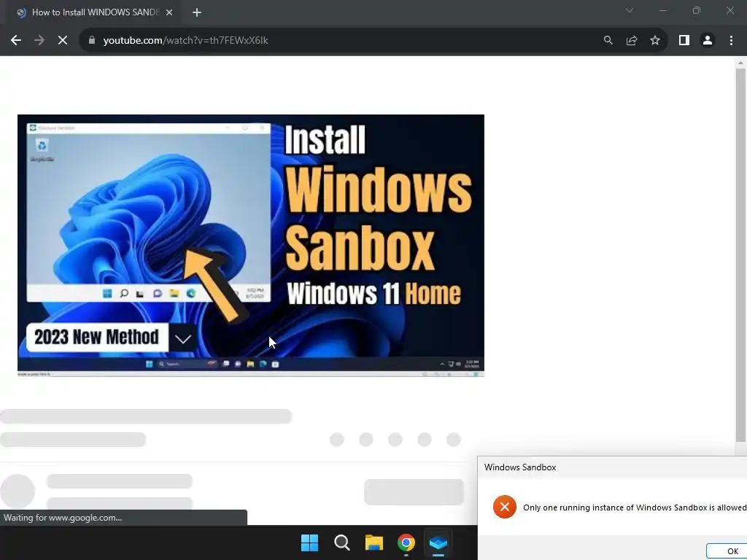Click the red error icon in dialog
This screenshot has height=560, width=747.
tap(505, 507)
